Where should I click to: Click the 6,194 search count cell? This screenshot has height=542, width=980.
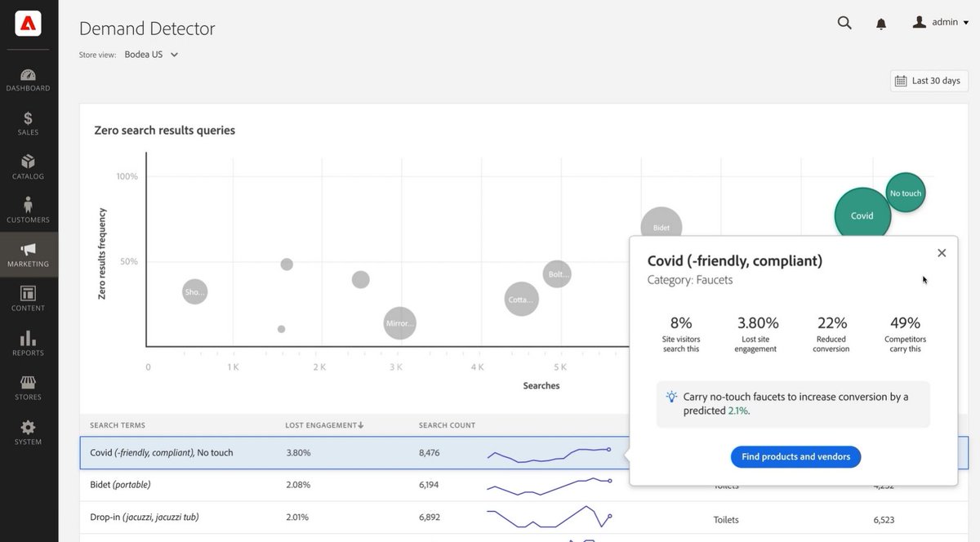tap(429, 485)
